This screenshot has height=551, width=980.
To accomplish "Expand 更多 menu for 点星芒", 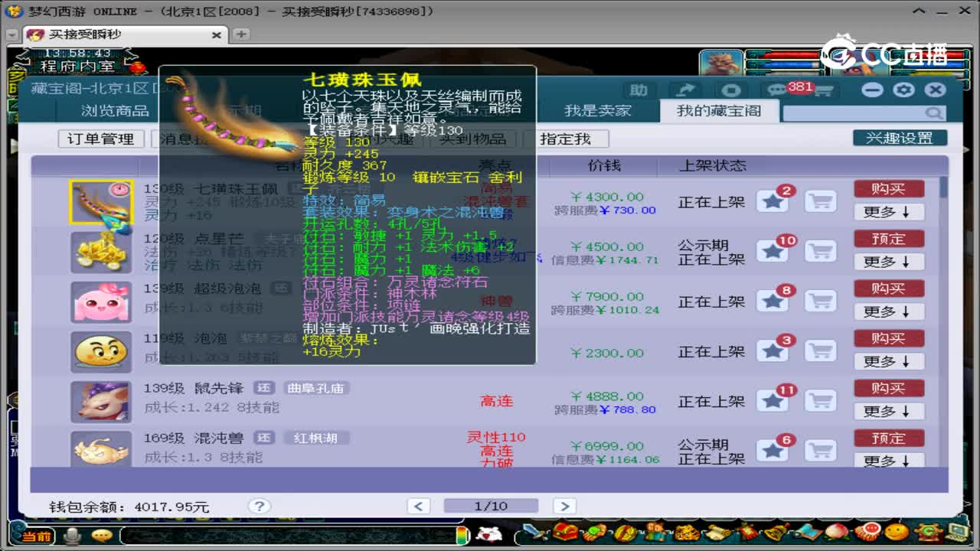I will (889, 262).
